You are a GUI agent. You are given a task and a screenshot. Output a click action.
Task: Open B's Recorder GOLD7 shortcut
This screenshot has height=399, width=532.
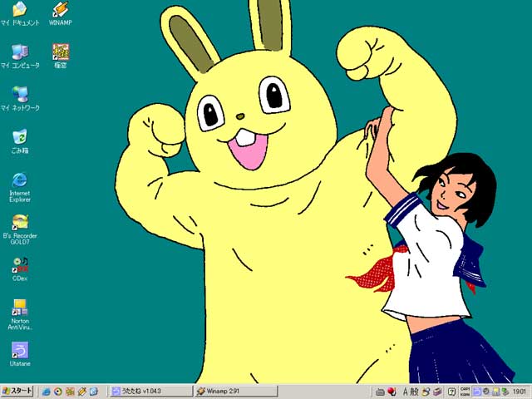pyautogui.click(x=20, y=223)
